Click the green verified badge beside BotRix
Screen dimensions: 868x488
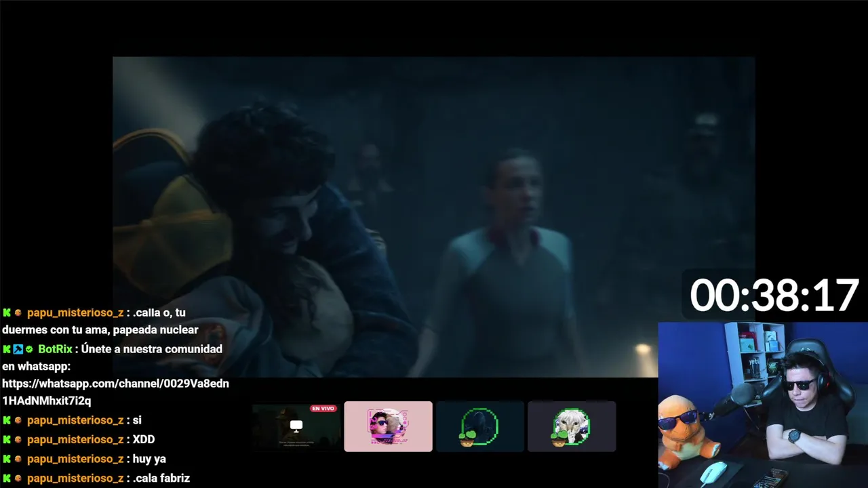click(x=29, y=349)
